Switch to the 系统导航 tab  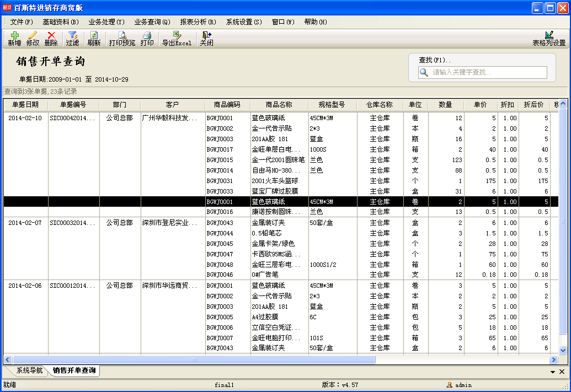click(x=29, y=370)
